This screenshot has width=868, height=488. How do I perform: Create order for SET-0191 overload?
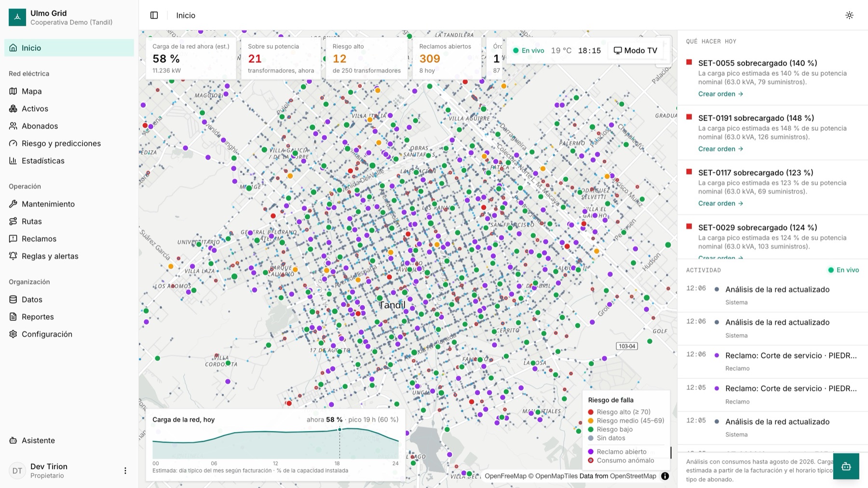tap(720, 149)
